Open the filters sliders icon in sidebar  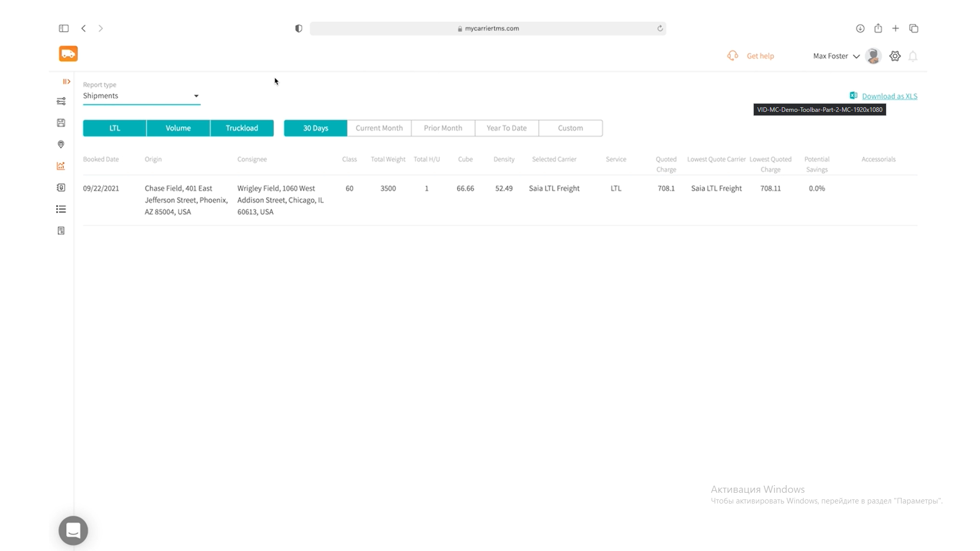61,101
